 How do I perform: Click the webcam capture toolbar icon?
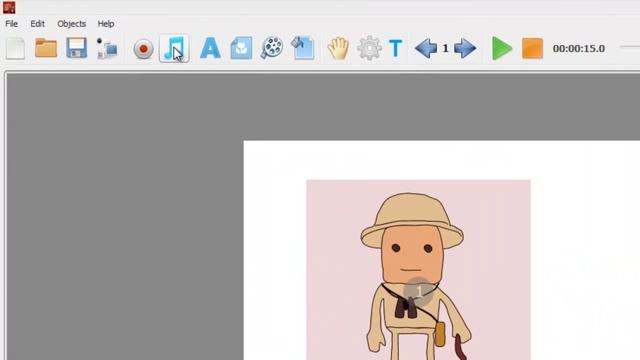(107, 48)
